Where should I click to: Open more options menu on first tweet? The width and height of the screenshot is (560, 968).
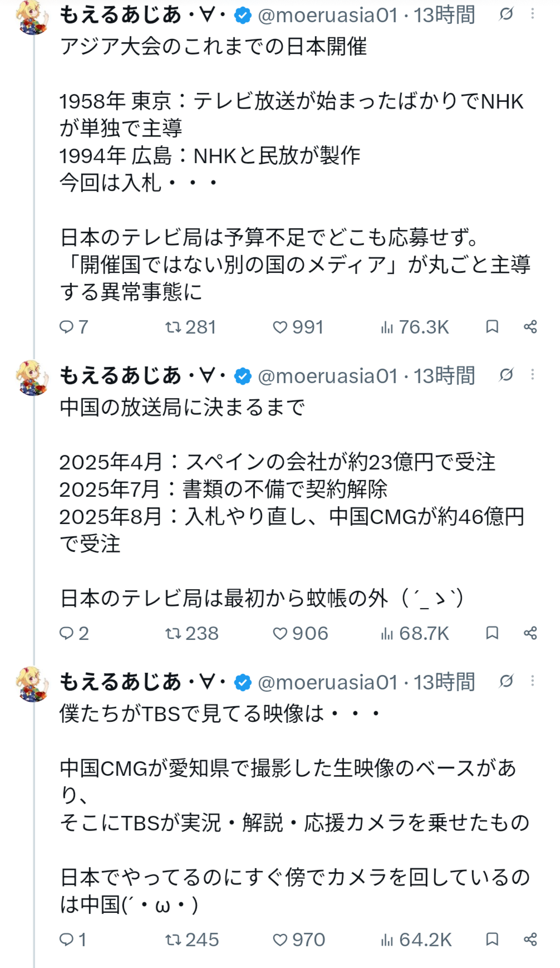(533, 14)
